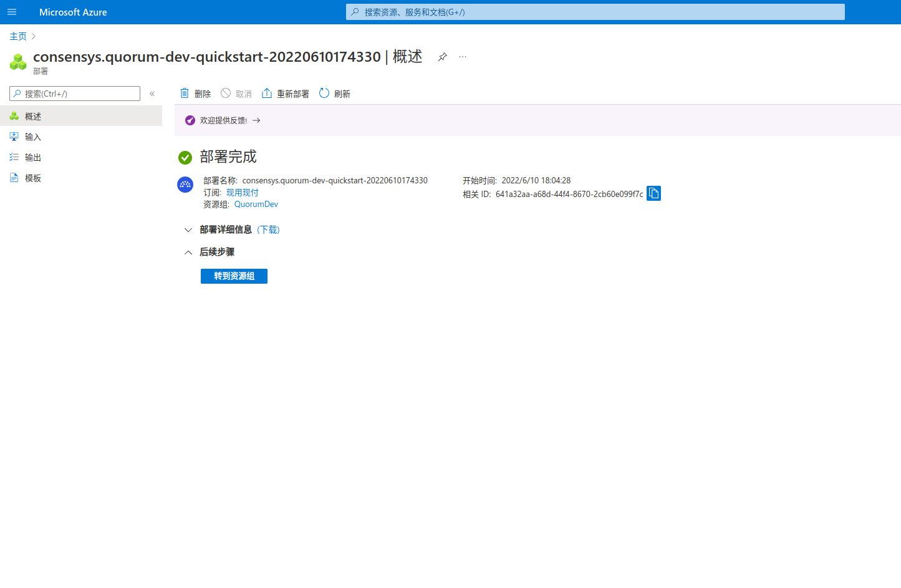Click the trash can delete icon

[x=185, y=93]
